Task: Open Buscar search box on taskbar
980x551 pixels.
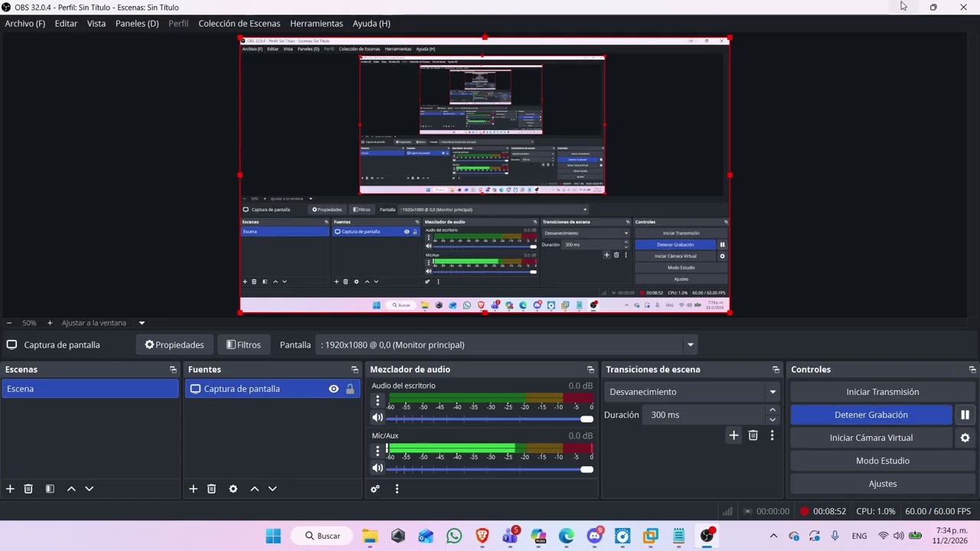Action: (323, 536)
